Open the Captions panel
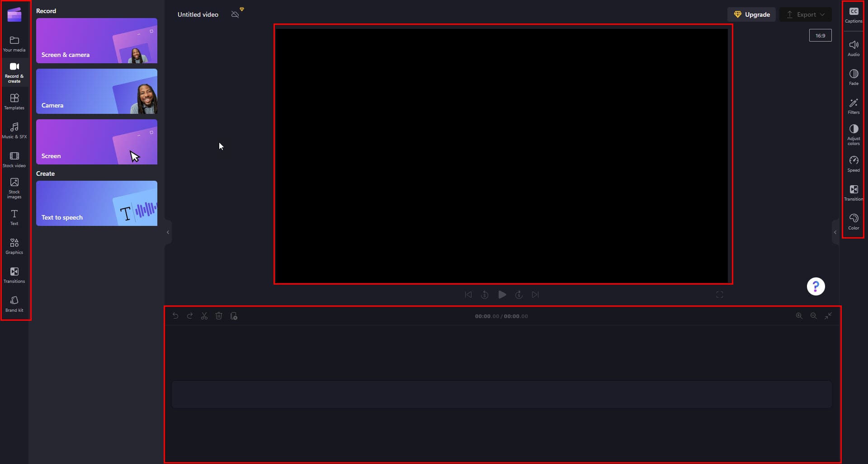This screenshot has height=464, width=868. click(x=854, y=15)
